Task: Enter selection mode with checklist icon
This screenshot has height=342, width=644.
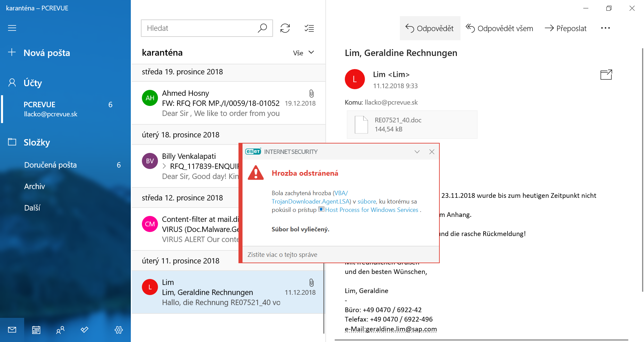Action: [309, 28]
